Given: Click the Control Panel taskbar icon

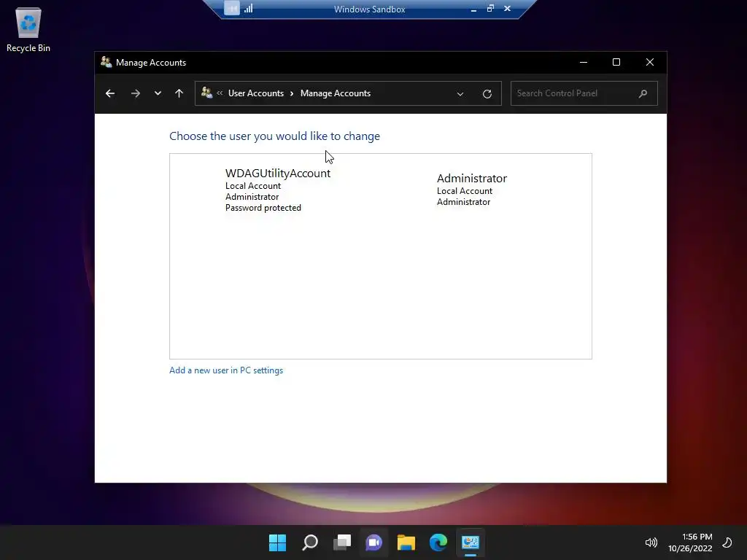Looking at the screenshot, I should pos(471,542).
